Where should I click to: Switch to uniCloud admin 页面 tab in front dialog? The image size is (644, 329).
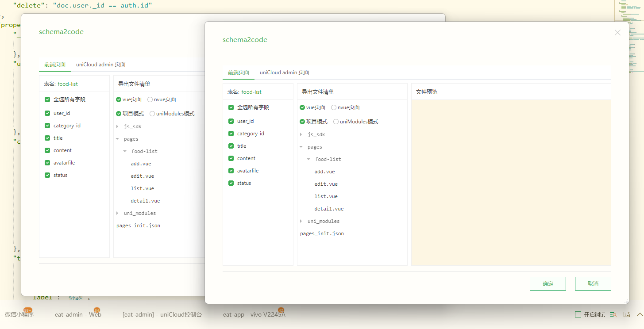pos(284,73)
